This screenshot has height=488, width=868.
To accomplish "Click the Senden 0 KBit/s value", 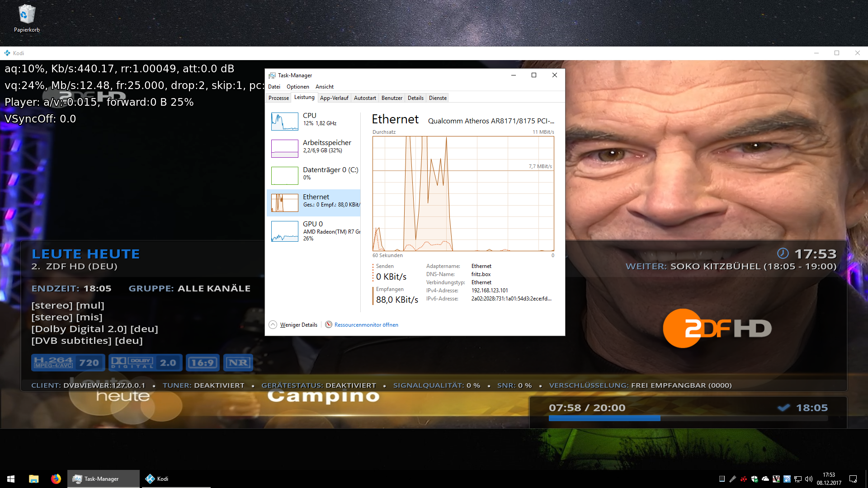I will point(391,277).
